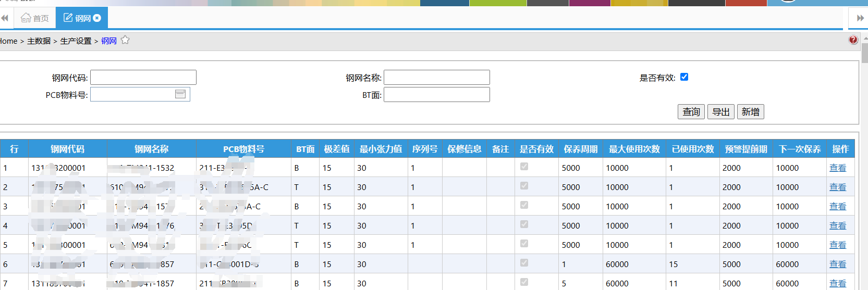Sort by 钢网代码 column header
This screenshot has height=290, width=868.
(67, 149)
